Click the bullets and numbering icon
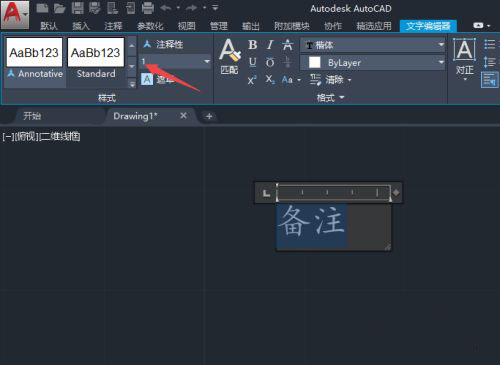 [x=490, y=44]
